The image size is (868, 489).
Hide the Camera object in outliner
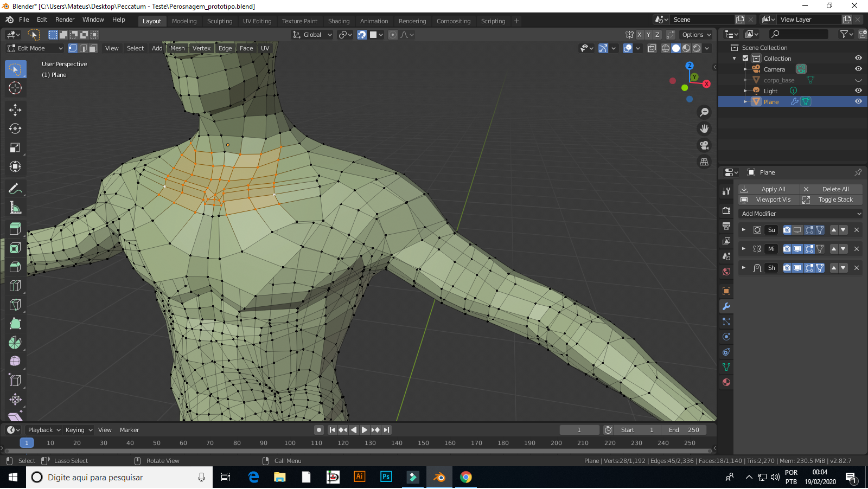858,69
